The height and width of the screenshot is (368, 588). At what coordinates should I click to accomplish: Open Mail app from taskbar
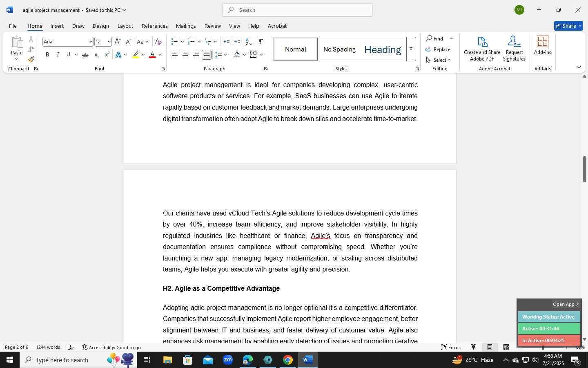208,360
